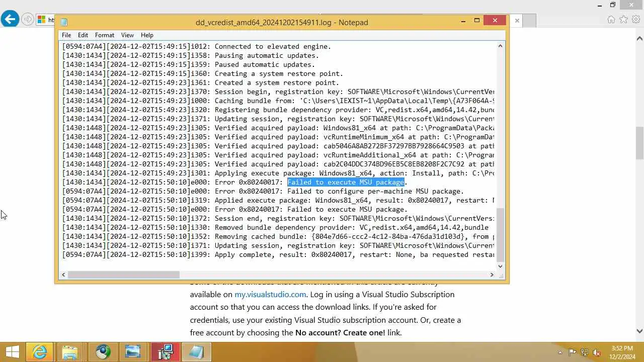The height and width of the screenshot is (362, 644).
Task: Click Notepad vertical scrollbar up arrow
Action: click(500, 46)
